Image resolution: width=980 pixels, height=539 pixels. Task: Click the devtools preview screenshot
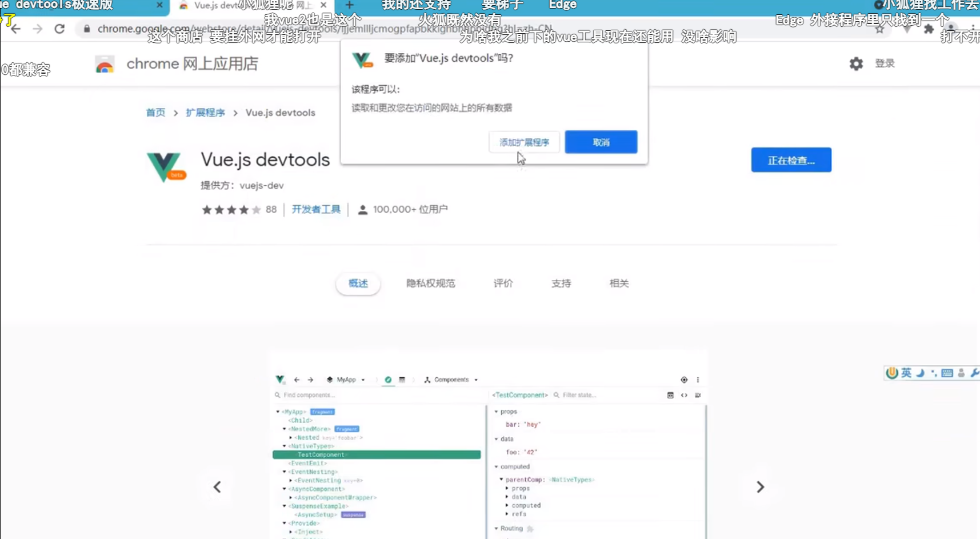489,445
